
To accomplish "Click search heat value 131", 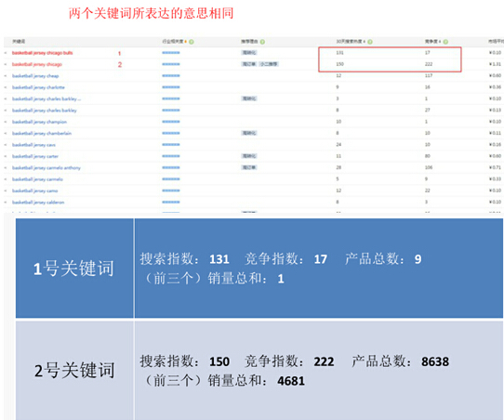I will coord(339,53).
